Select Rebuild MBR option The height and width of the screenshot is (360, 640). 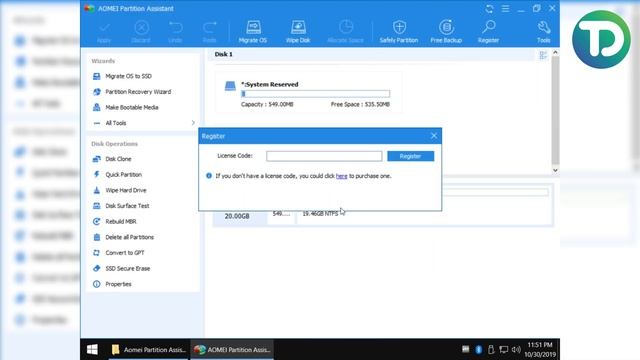[120, 222]
